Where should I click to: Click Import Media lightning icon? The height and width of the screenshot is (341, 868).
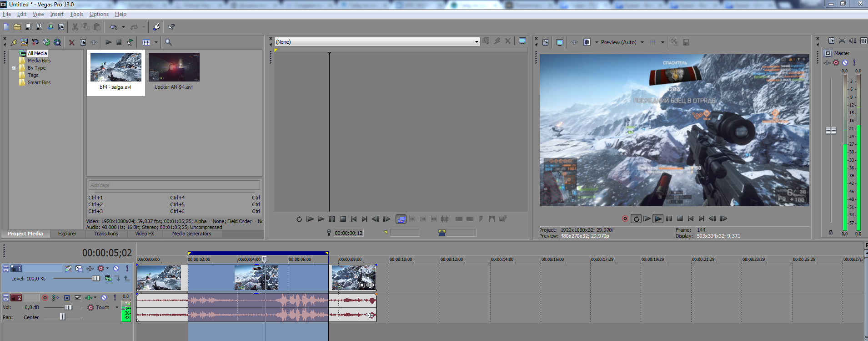14,42
